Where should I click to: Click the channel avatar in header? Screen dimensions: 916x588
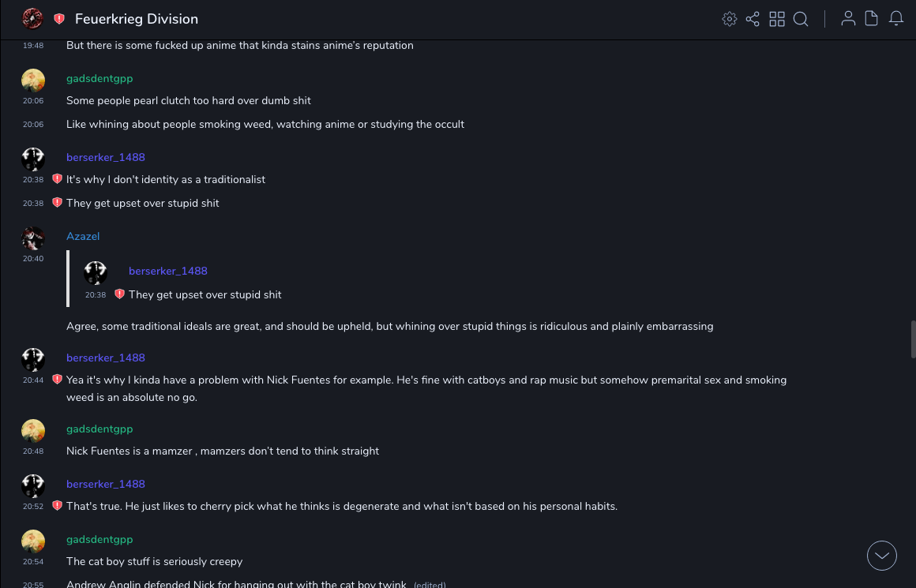point(32,19)
